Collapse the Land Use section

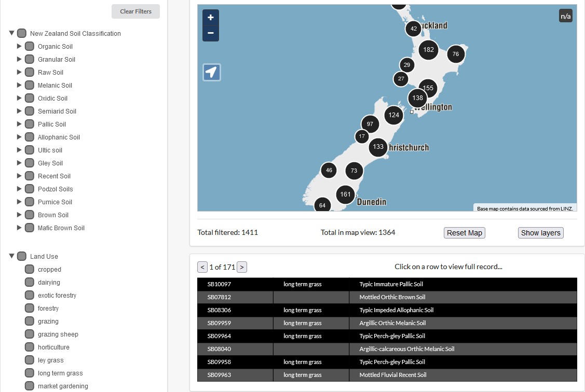pos(11,256)
